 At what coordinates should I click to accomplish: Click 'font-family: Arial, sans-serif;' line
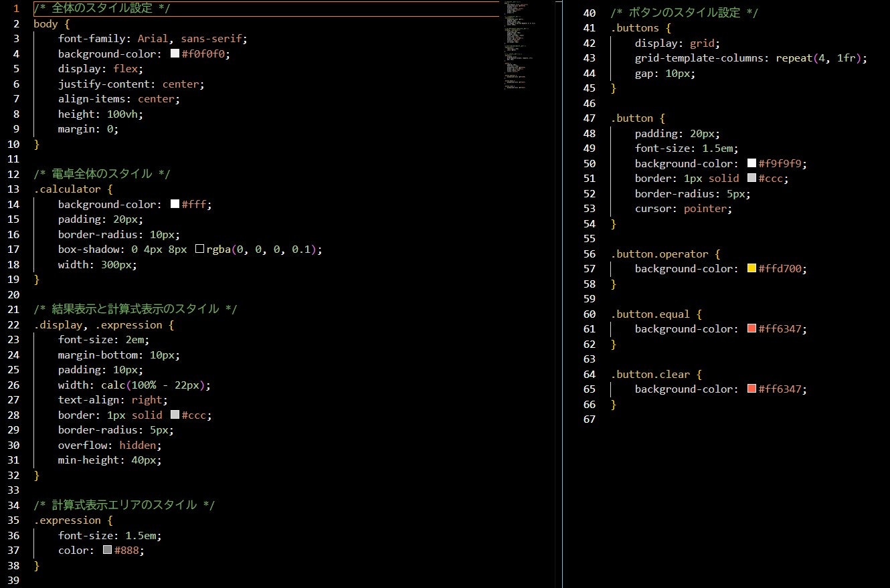click(x=153, y=39)
